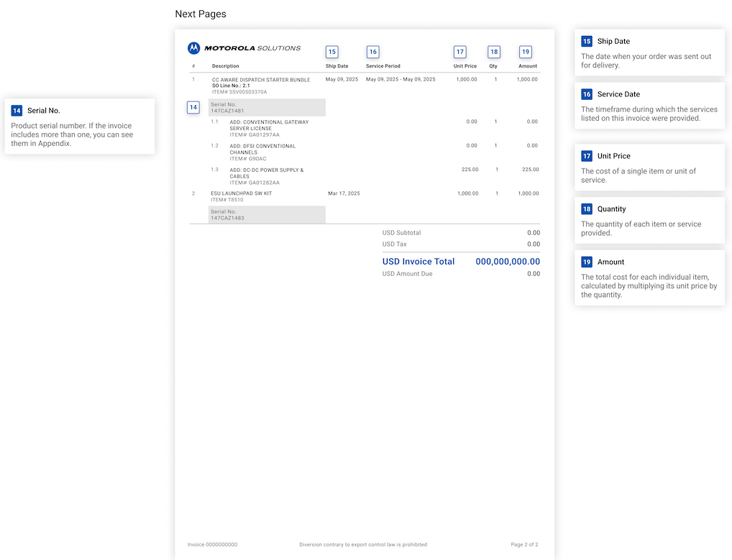
Task: Click the Ship Date card title
Action: (x=613, y=41)
